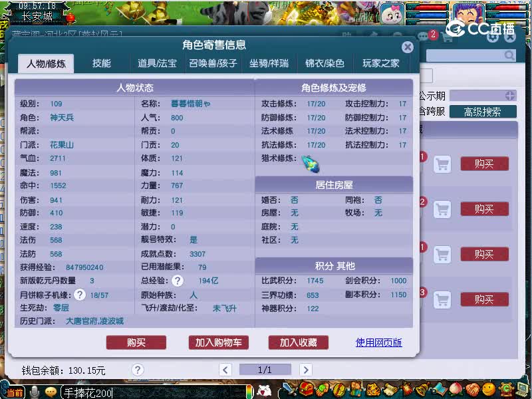Viewport: 532px width, 399px height.
Task: Go to the next page with right arrow
Action: [x=306, y=370]
